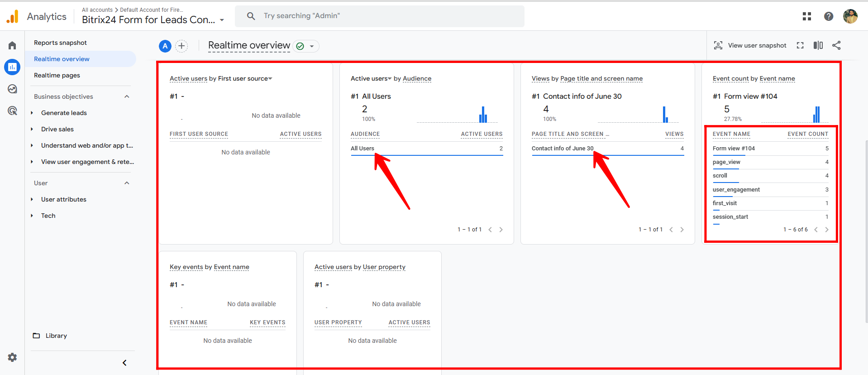Open View user snapshot
The width and height of the screenshot is (868, 375).
pos(750,45)
